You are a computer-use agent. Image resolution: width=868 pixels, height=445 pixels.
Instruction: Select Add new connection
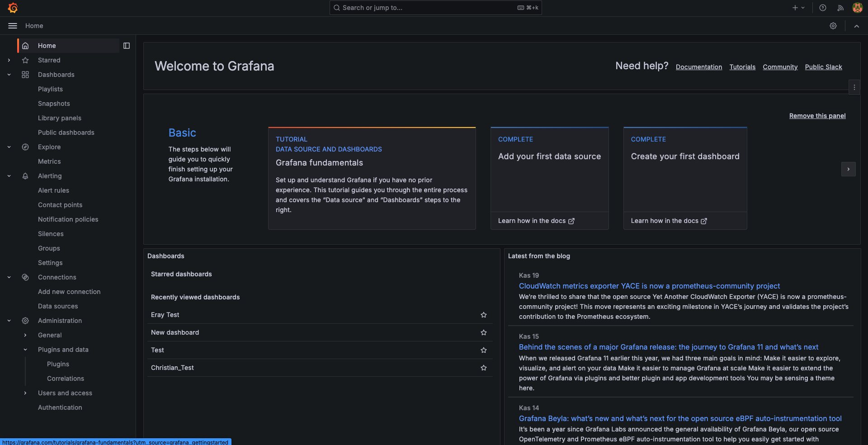69,292
